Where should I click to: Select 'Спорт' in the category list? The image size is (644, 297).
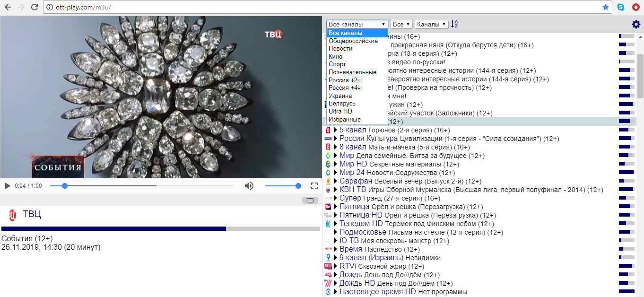click(337, 64)
